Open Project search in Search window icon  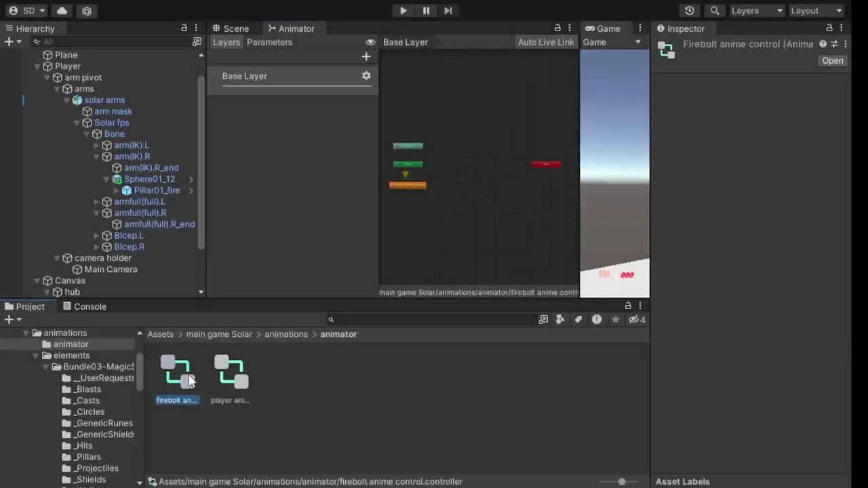[543, 319]
